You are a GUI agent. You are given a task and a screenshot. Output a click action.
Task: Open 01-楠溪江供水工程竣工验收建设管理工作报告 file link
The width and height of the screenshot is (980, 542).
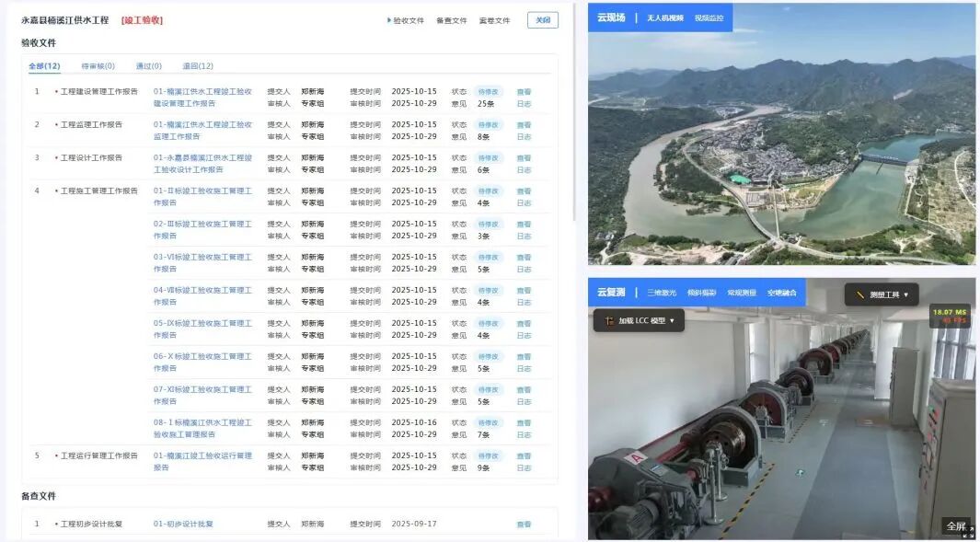pyautogui.click(x=202, y=98)
